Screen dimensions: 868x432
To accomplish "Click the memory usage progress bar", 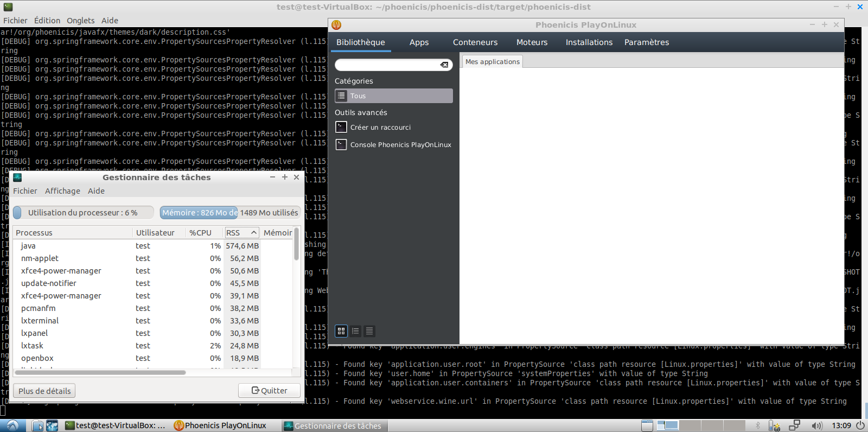I will [230, 213].
